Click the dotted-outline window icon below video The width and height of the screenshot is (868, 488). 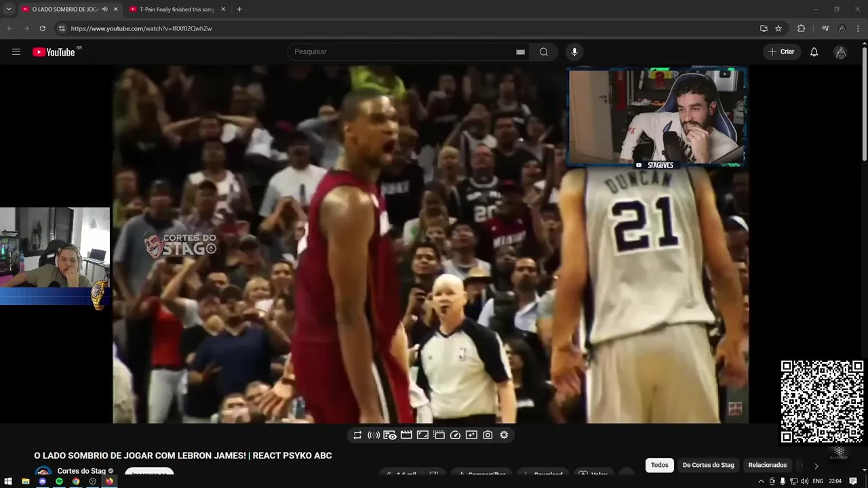point(439,435)
